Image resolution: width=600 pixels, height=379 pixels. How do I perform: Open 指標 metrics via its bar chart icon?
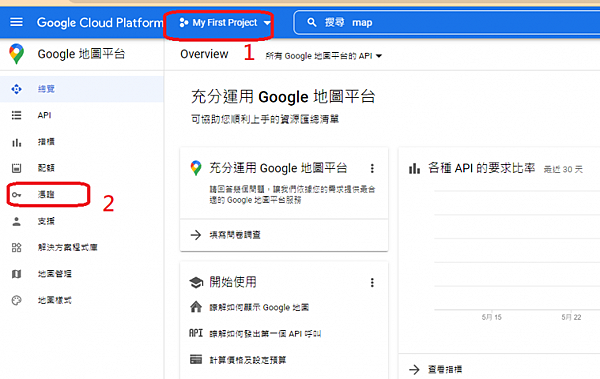[x=16, y=142]
